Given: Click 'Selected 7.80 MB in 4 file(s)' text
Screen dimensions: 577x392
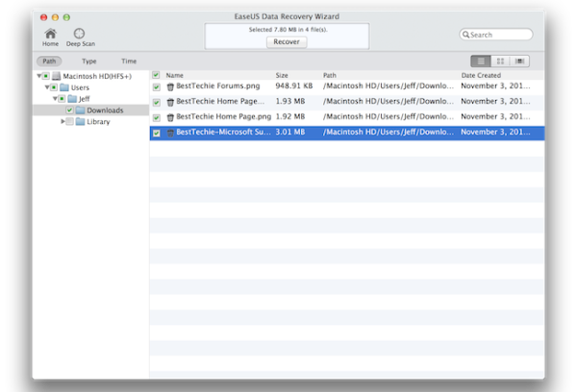Looking at the screenshot, I should [288, 30].
